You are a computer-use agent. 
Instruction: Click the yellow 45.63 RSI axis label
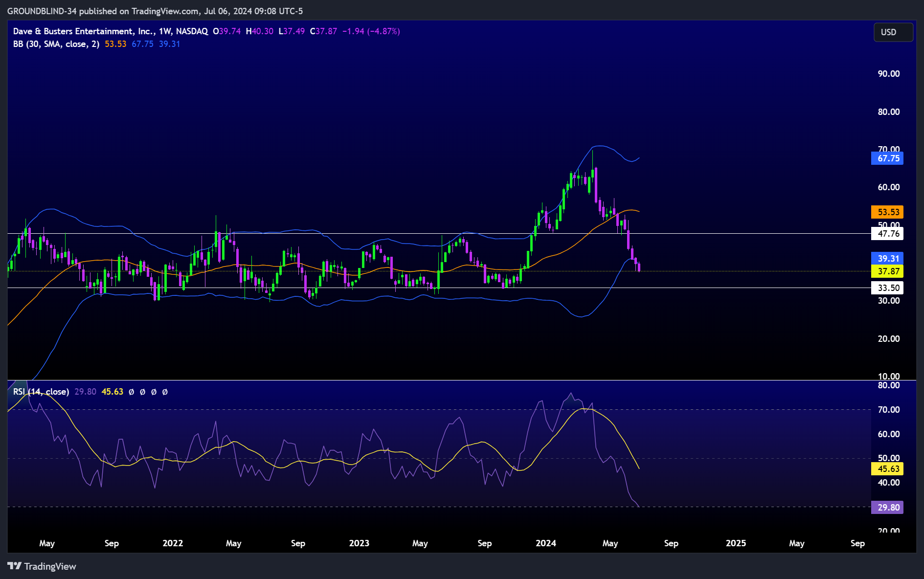[x=888, y=469]
